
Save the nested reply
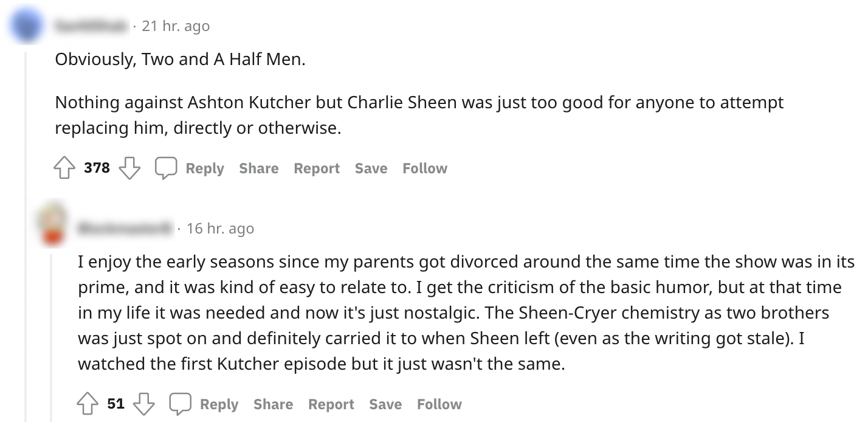pos(385,404)
